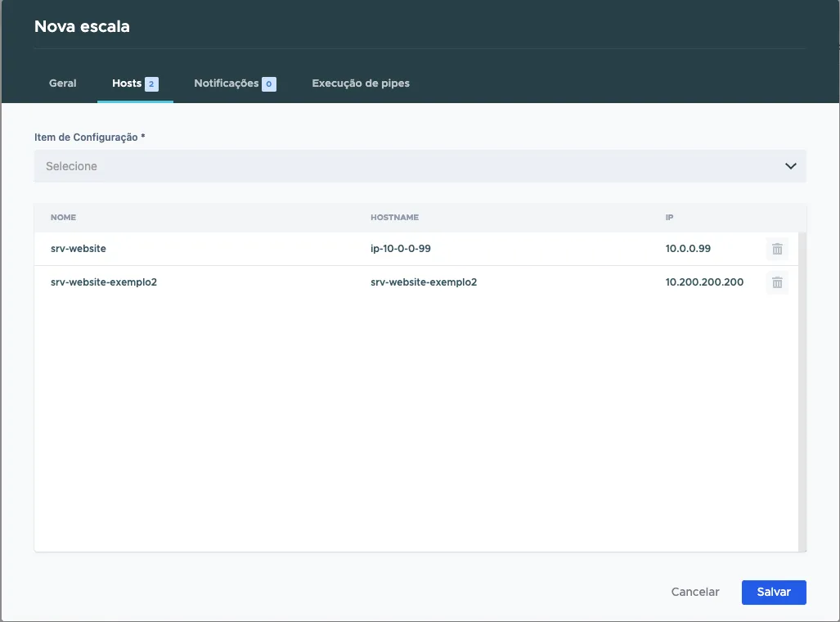Go to the Execução de pipes tab
Viewport: 840px width, 622px height.
coord(361,83)
